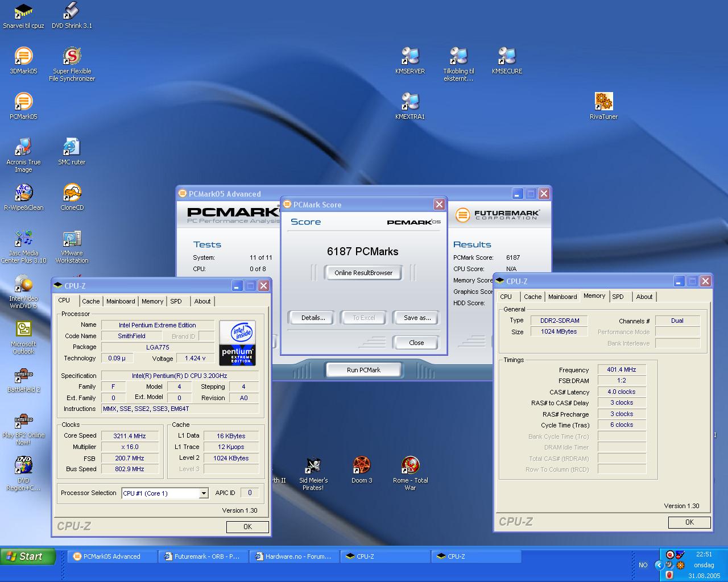Image resolution: width=728 pixels, height=582 pixels.
Task: Click OK in the left CPU-Z window
Action: [x=247, y=527]
